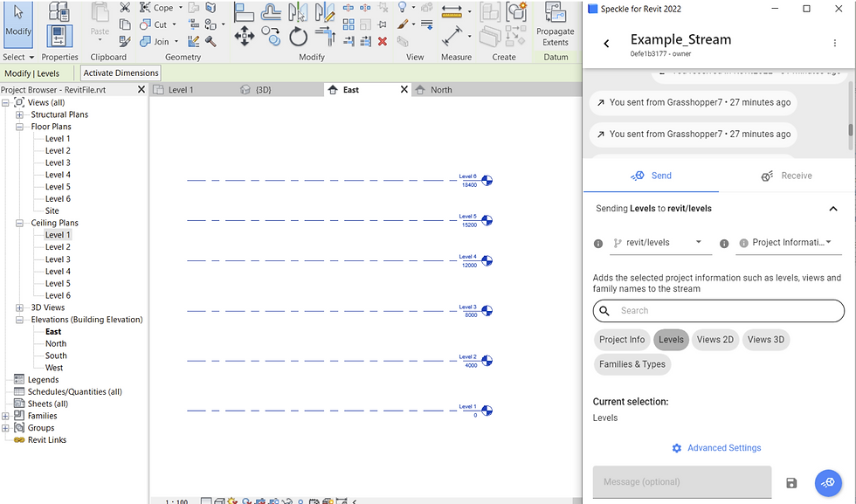
Task: Open the Example_Stream three-dot menu
Action: (835, 43)
